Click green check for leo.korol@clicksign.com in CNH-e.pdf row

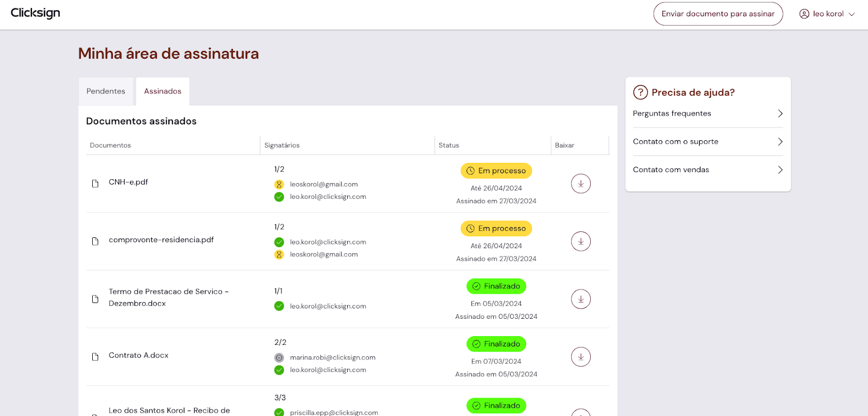(279, 197)
